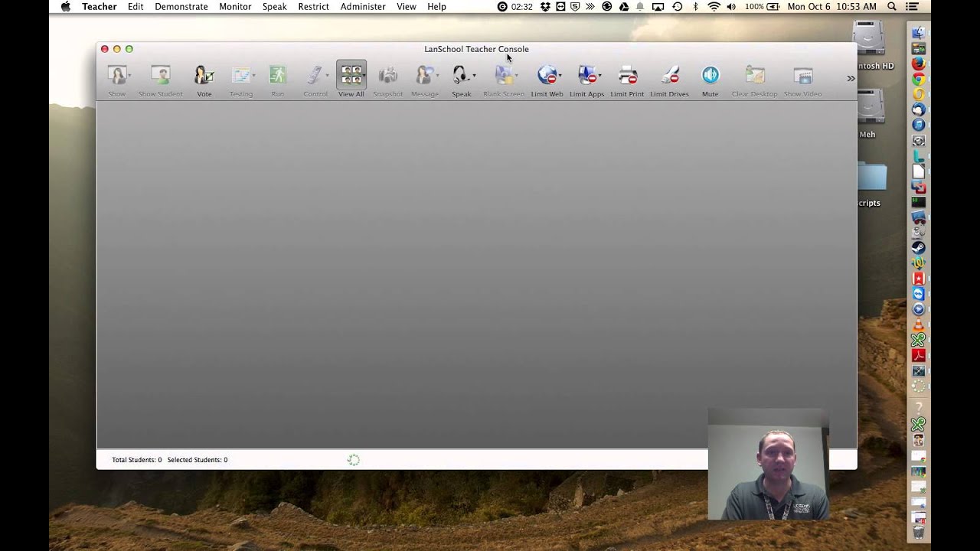Click the Time Machine menu bar icon

pyautogui.click(x=677, y=6)
